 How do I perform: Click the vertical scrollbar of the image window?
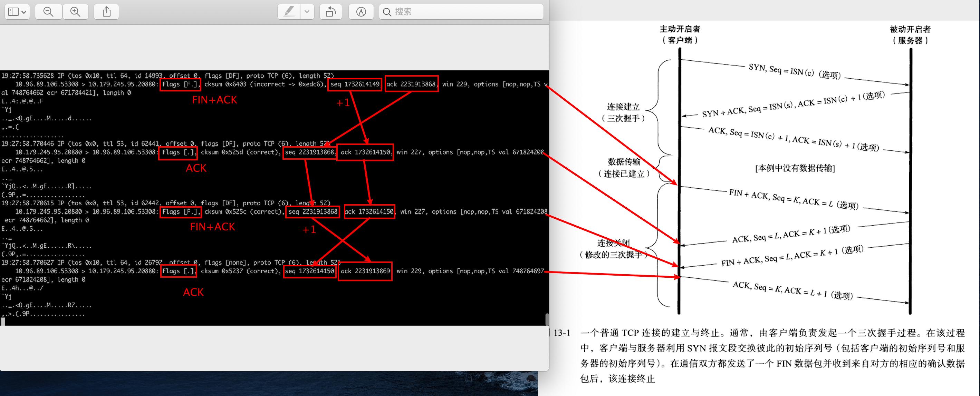click(547, 318)
